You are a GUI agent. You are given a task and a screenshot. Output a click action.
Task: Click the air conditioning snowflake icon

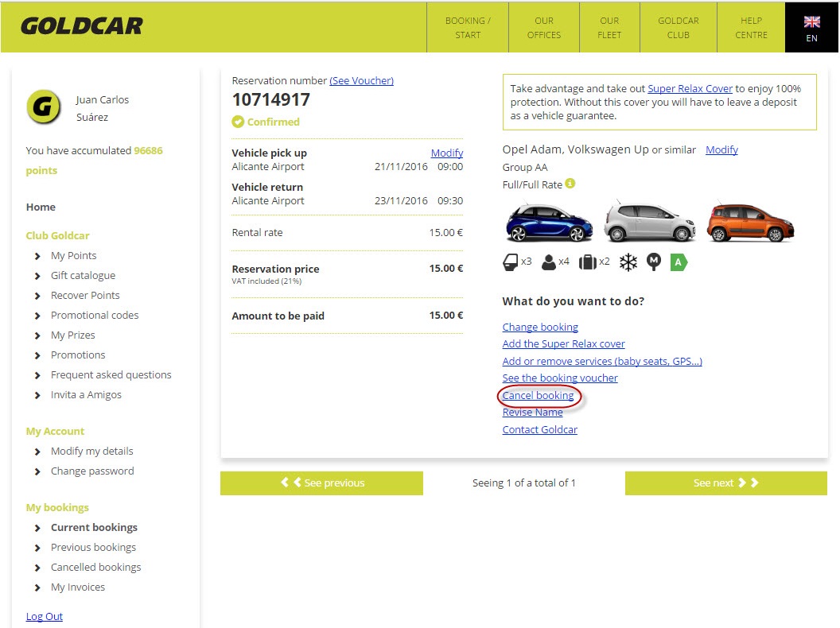click(x=628, y=262)
